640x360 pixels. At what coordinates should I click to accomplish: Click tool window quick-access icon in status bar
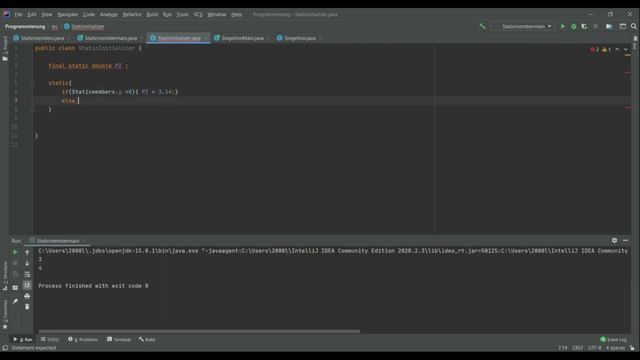5,348
